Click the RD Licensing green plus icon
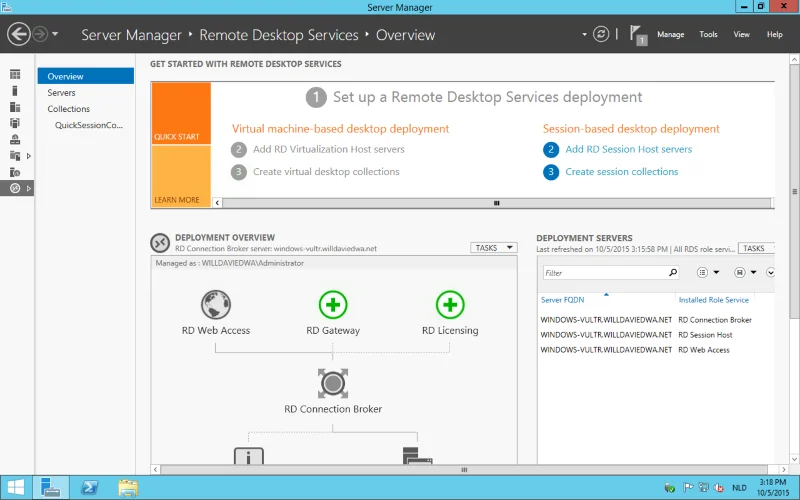This screenshot has height=500, width=800. pyautogui.click(x=450, y=305)
